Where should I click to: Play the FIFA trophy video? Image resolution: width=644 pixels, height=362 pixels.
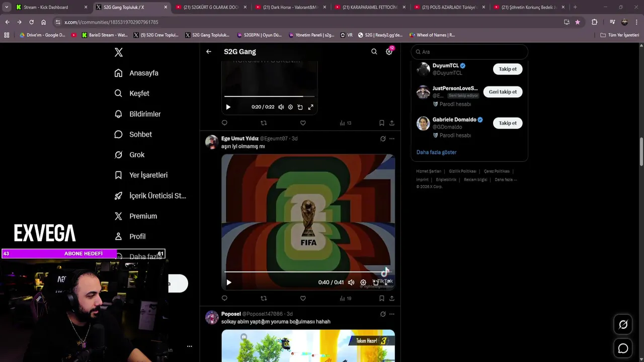(228, 283)
